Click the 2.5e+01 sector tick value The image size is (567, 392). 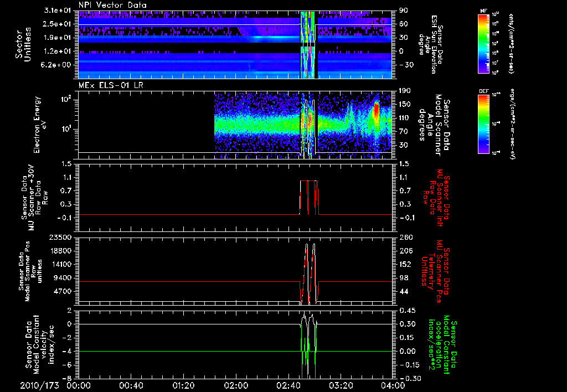pos(56,24)
